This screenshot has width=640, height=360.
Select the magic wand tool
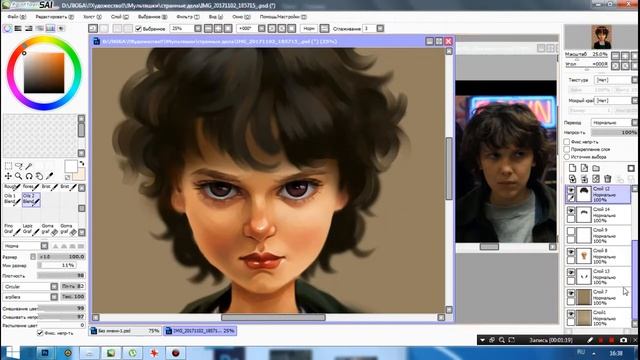pos(29,166)
